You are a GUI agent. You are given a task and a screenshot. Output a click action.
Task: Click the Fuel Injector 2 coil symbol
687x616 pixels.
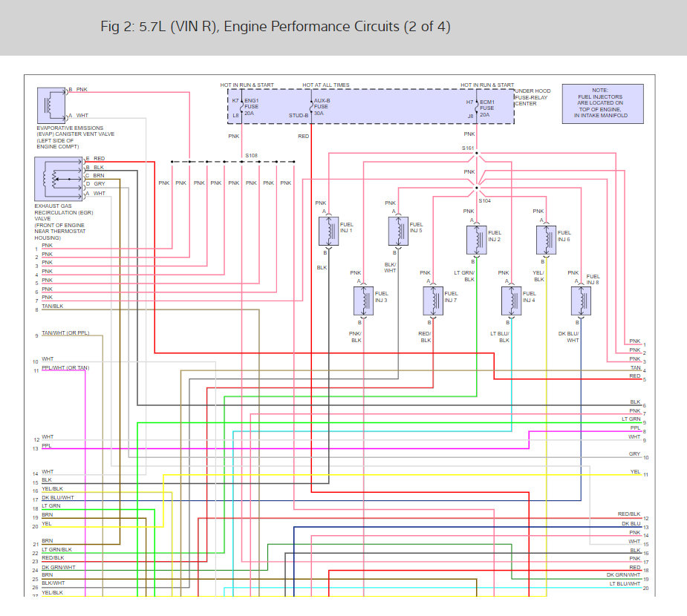[x=477, y=240]
